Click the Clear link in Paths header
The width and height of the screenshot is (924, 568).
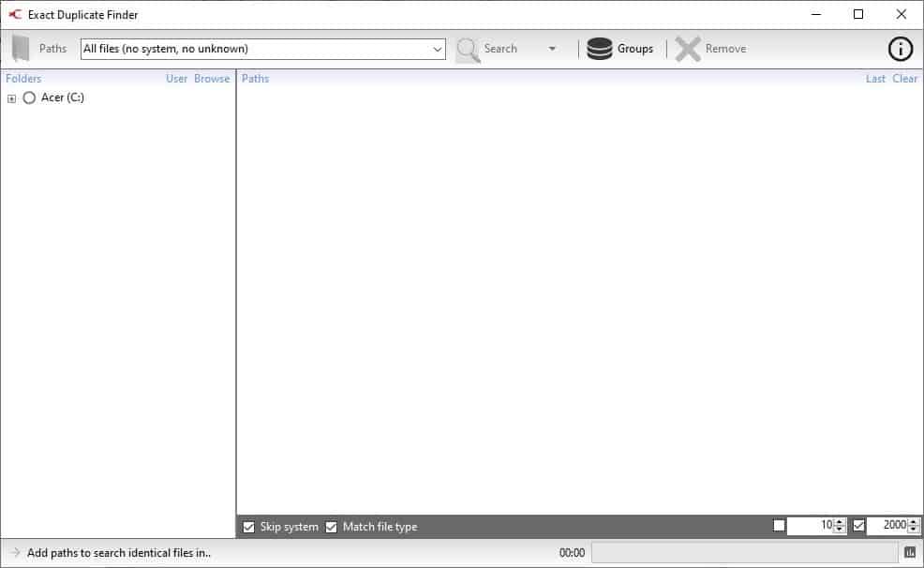tap(904, 79)
